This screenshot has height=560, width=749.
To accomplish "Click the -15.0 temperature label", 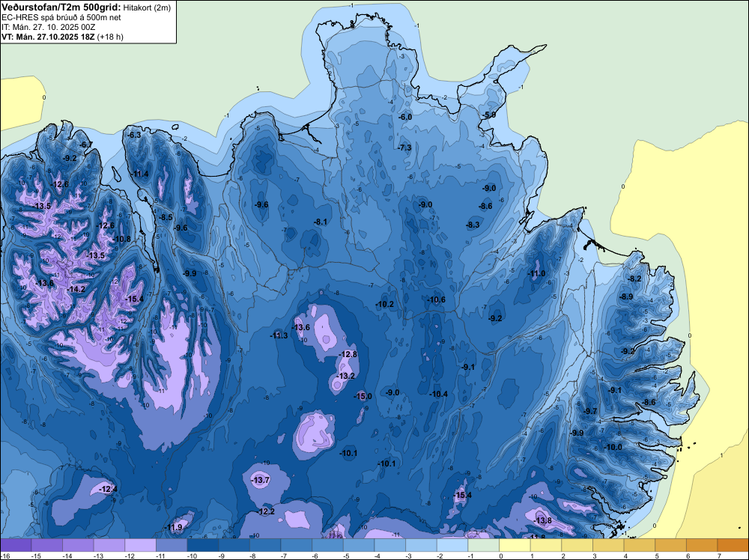I will pyautogui.click(x=363, y=396).
